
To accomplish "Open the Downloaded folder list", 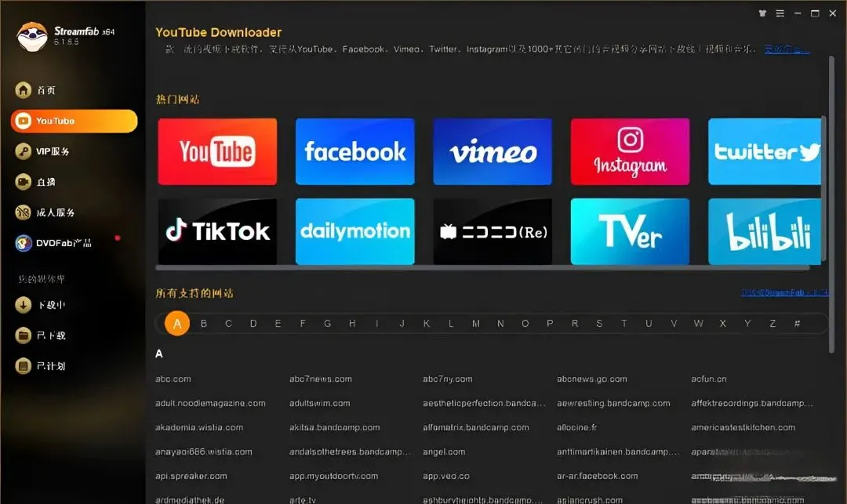I will coord(40,335).
